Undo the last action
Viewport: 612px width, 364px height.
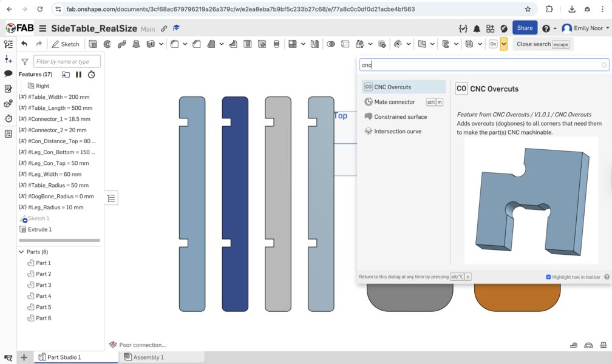24,44
